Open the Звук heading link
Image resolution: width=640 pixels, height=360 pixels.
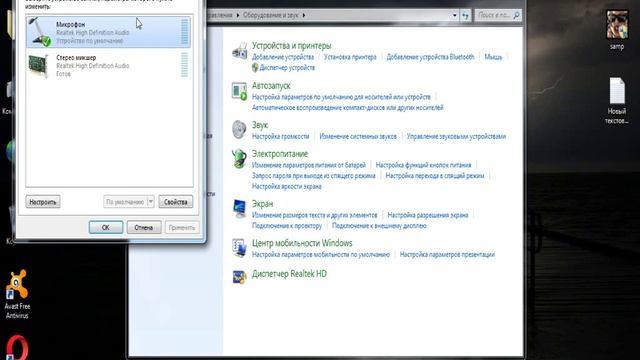(x=260, y=125)
